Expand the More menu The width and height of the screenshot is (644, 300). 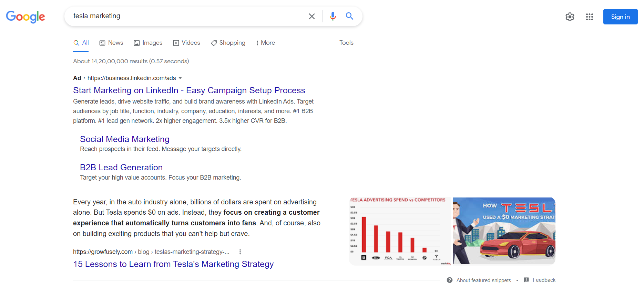pyautogui.click(x=265, y=43)
